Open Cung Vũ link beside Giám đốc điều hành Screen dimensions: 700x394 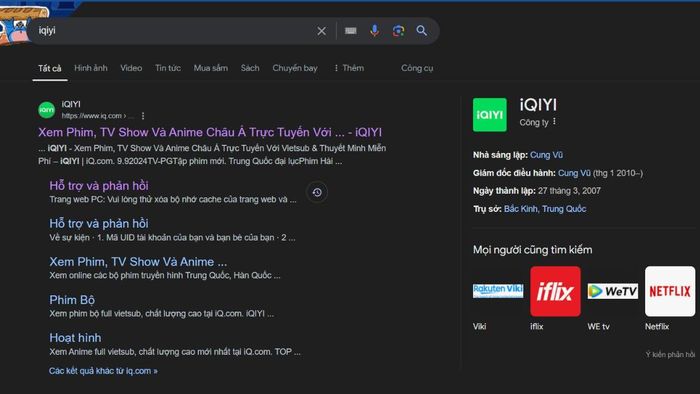pos(574,173)
